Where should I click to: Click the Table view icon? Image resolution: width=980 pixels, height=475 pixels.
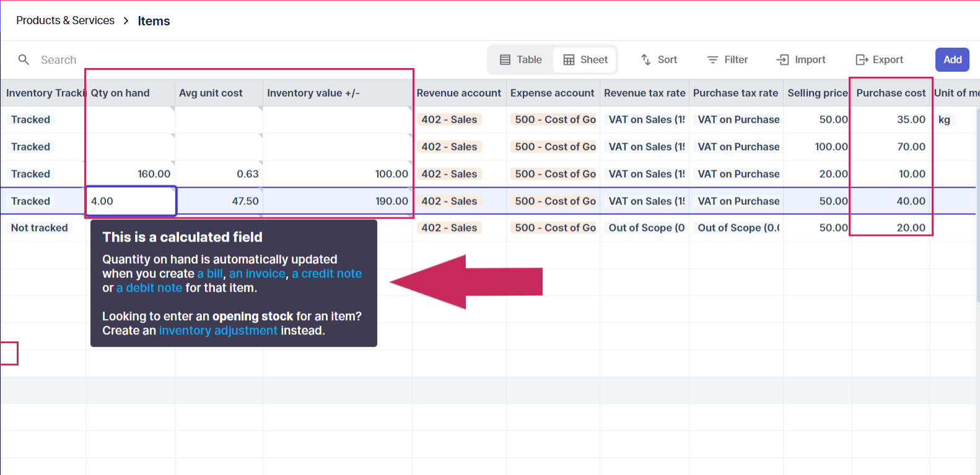(x=505, y=59)
